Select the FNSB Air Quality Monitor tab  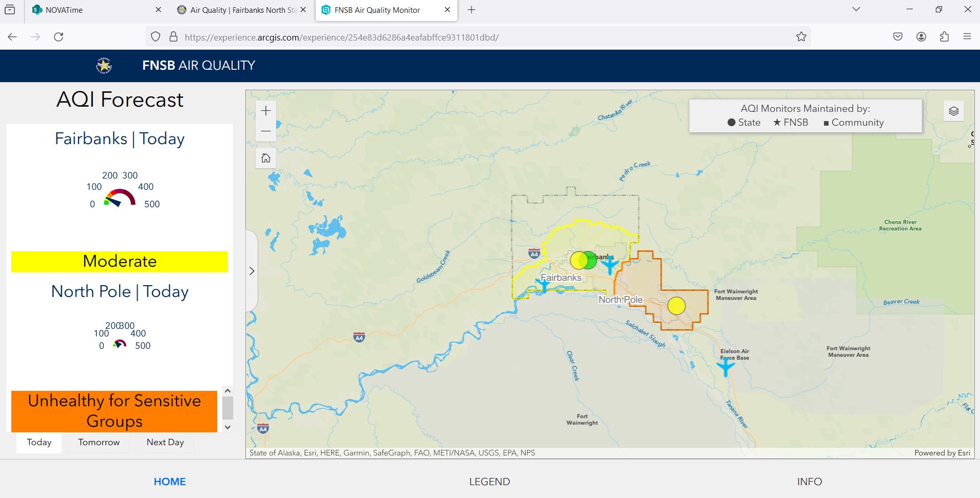point(386,10)
